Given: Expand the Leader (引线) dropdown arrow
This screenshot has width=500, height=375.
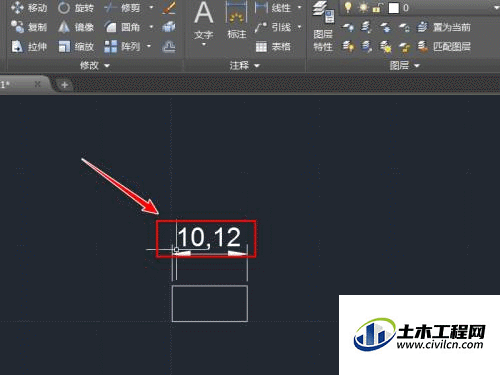Looking at the screenshot, I should pyautogui.click(x=299, y=27).
